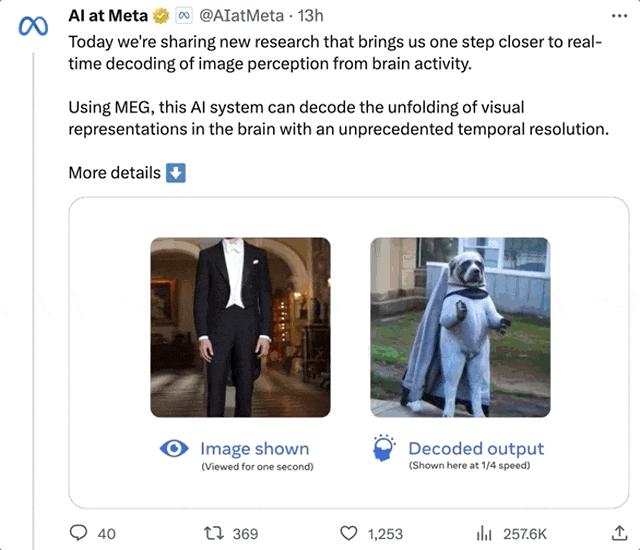
Task: Click the reply speech bubble icon
Action: (x=78, y=533)
